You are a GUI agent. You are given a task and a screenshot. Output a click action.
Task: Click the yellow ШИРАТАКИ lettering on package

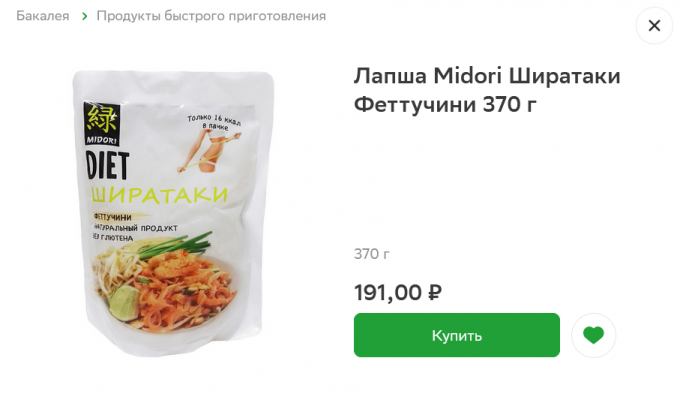159,195
